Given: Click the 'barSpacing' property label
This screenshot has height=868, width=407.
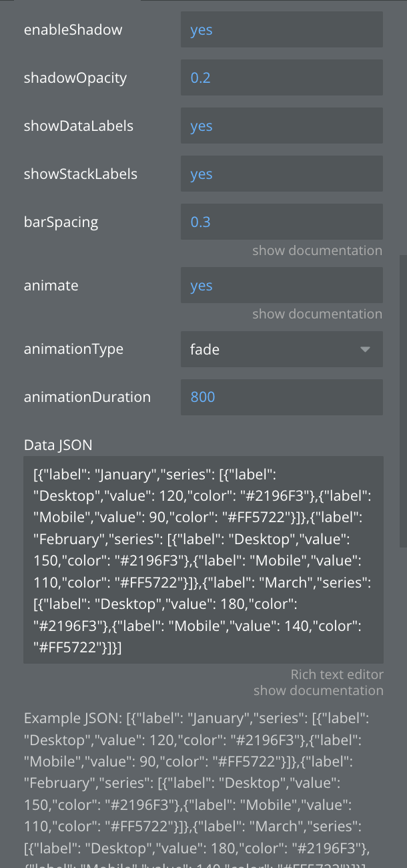Looking at the screenshot, I should [61, 222].
